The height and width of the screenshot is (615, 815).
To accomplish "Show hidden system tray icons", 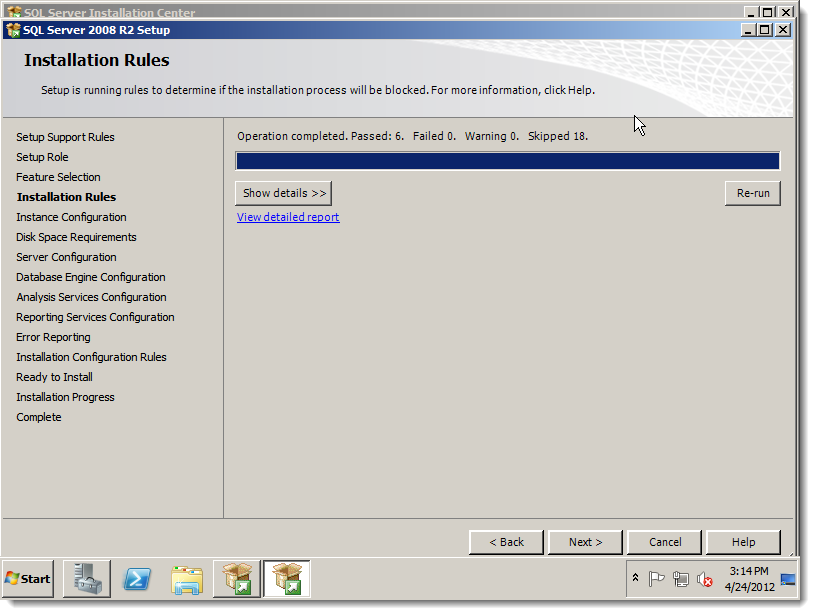I will point(635,578).
